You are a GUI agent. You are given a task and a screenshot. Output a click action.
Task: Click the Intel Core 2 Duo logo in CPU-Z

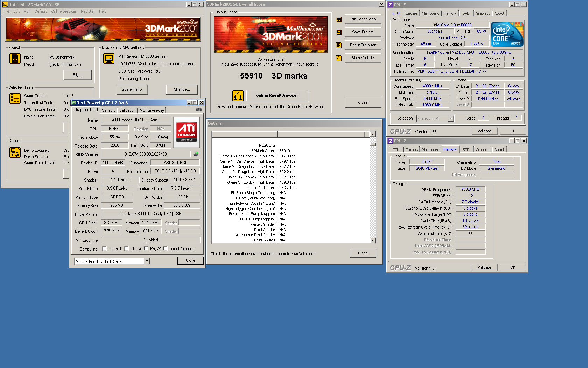(507, 34)
